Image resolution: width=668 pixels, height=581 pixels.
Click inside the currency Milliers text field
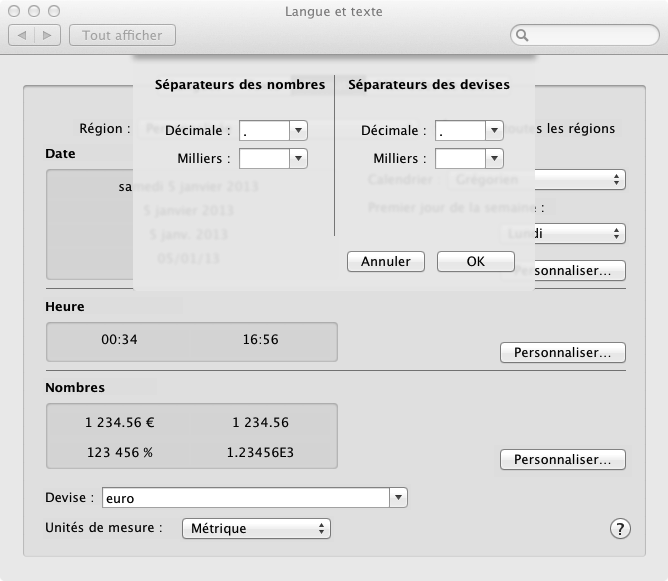(460, 159)
